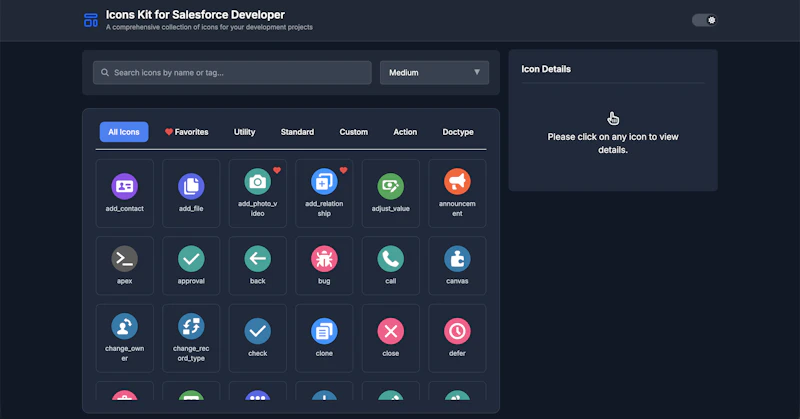800x419 pixels.
Task: Click the pointing hand icon in details panel
Action: (x=613, y=118)
